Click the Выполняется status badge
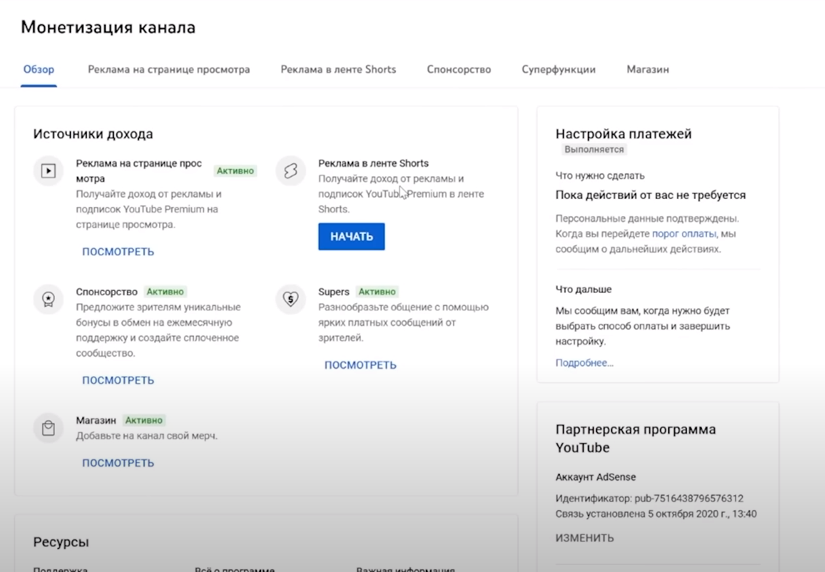Screen dimensions: 825x572 [594, 149]
